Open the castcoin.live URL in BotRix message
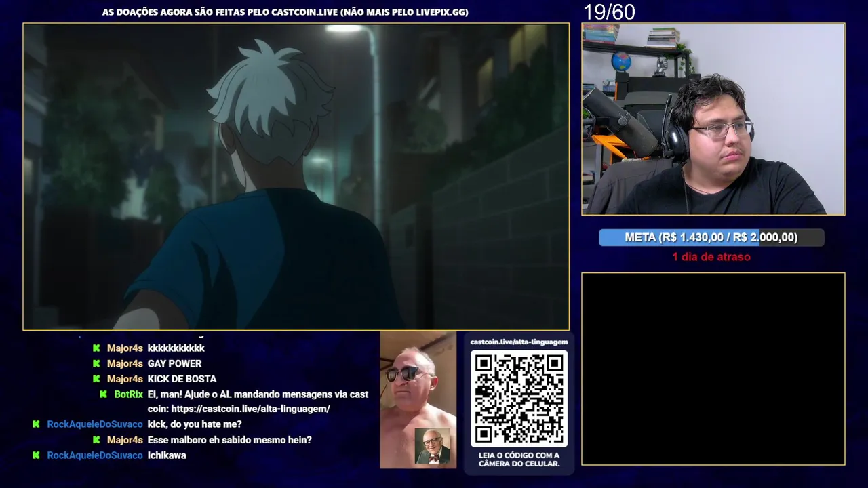Screen dimensions: 868x488 (x=250, y=409)
